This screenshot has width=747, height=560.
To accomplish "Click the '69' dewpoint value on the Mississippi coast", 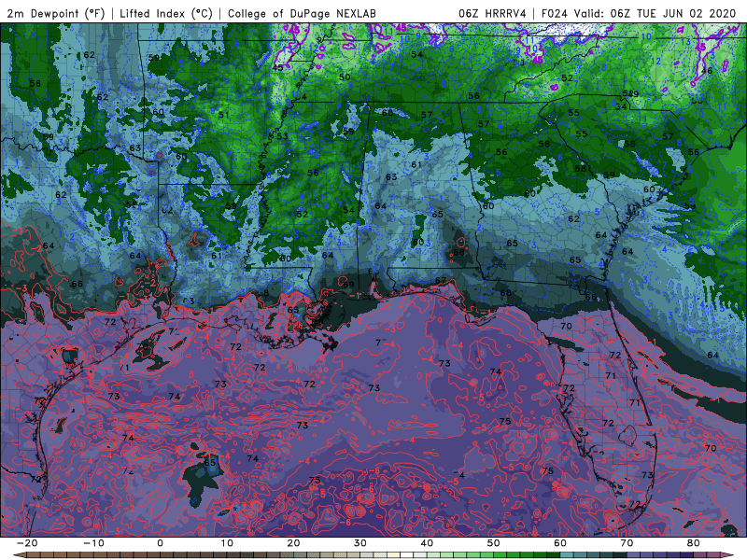I will pyautogui.click(x=348, y=285).
